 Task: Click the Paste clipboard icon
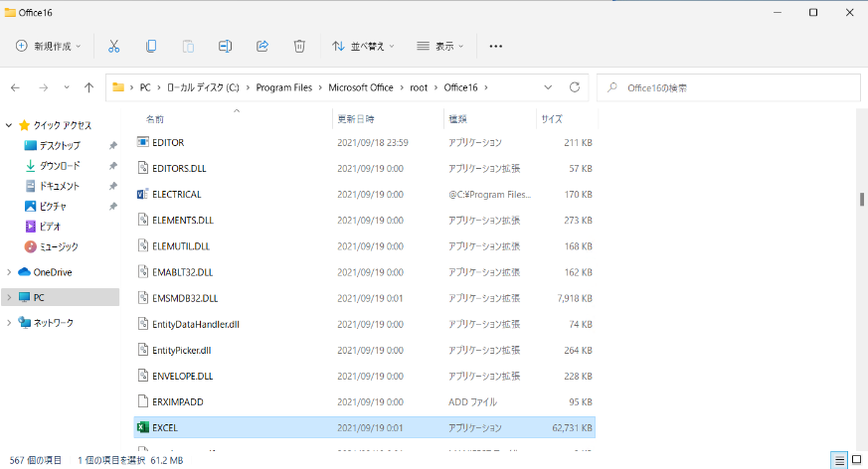pyautogui.click(x=188, y=46)
